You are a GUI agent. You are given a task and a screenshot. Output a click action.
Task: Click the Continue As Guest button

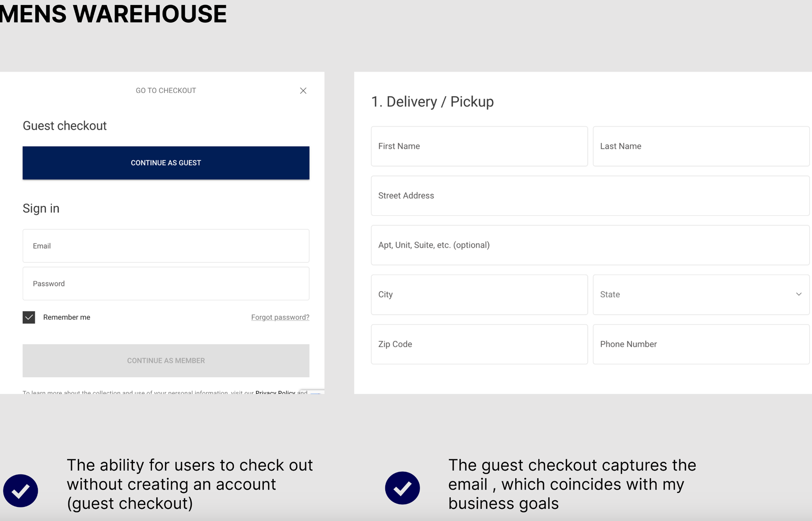tap(166, 163)
